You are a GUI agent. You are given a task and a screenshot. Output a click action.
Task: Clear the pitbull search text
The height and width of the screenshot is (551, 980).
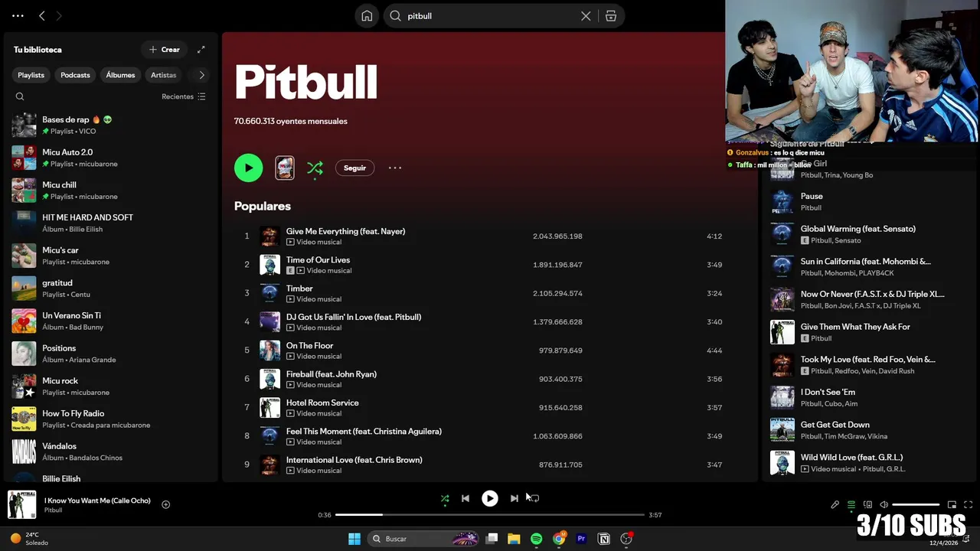pos(586,16)
